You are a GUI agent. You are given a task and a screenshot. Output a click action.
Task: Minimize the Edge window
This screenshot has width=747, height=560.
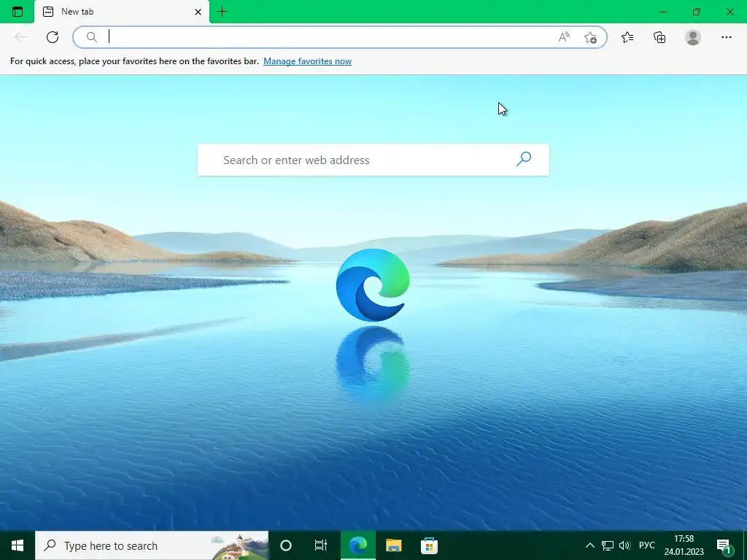pyautogui.click(x=663, y=12)
